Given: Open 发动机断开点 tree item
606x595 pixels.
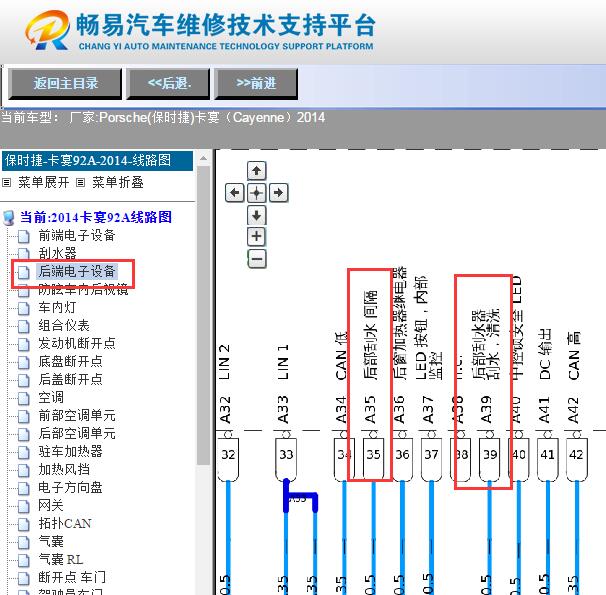Looking at the screenshot, I should [77, 343].
